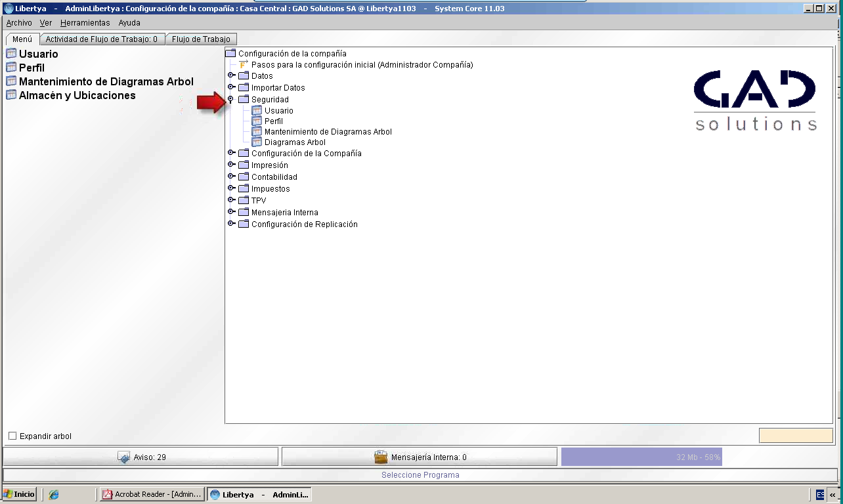The width and height of the screenshot is (843, 504).
Task: Open the Mantenimiento de Diagramas Arbol tree icon
Action: coord(257,131)
